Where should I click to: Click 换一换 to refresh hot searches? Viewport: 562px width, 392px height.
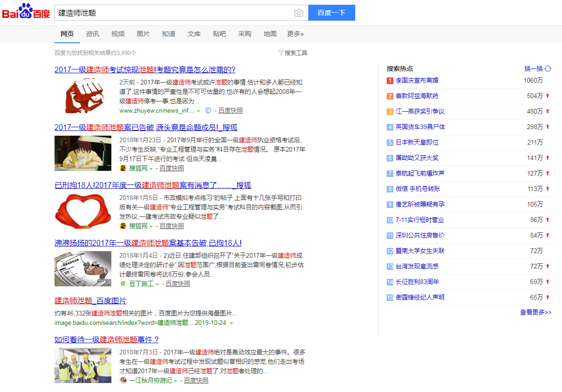click(534, 69)
